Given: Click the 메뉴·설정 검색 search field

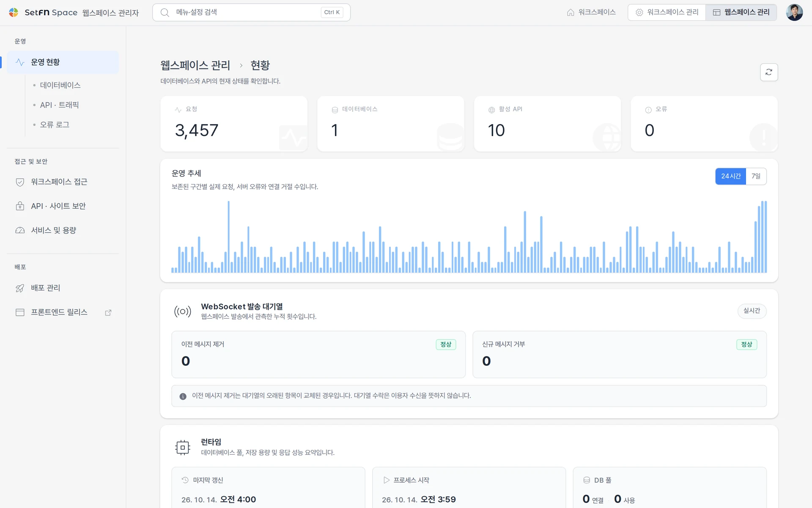Looking at the screenshot, I should [x=251, y=12].
